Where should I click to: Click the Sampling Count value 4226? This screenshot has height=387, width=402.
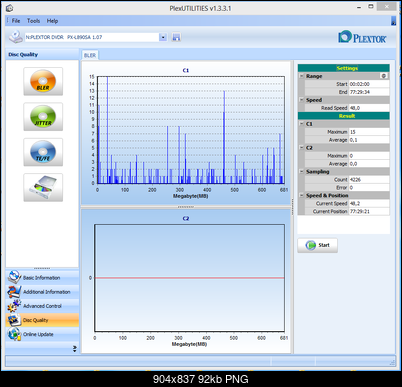pos(369,179)
